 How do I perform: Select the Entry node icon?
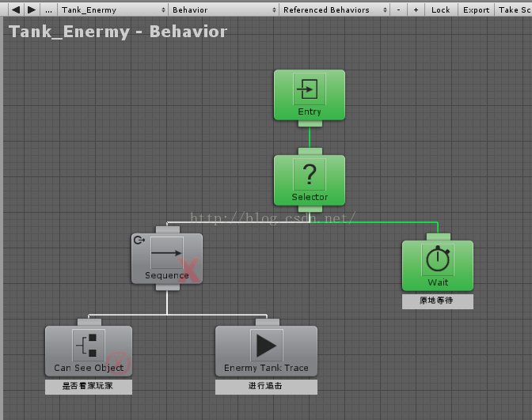309,89
